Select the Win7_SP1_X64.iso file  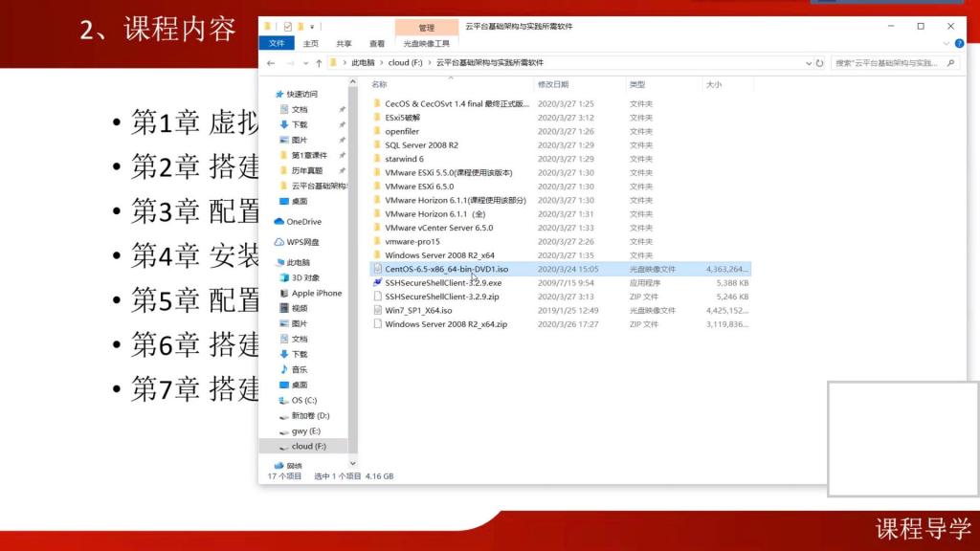click(418, 311)
